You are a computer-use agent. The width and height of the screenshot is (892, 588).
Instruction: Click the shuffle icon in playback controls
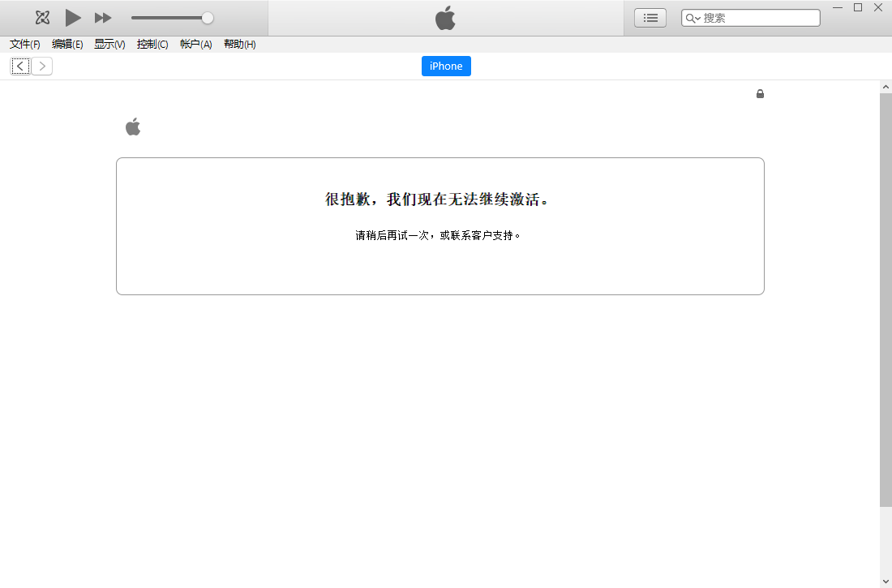pyautogui.click(x=43, y=18)
